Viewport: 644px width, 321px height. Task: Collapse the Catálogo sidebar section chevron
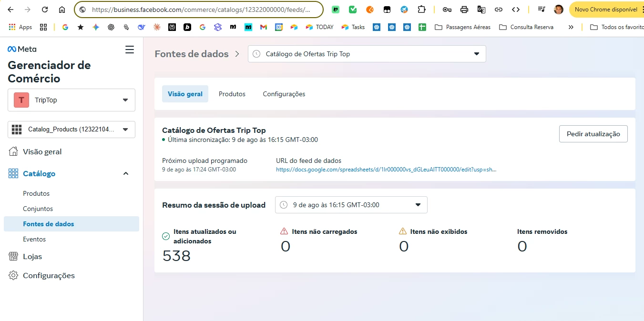(126, 174)
